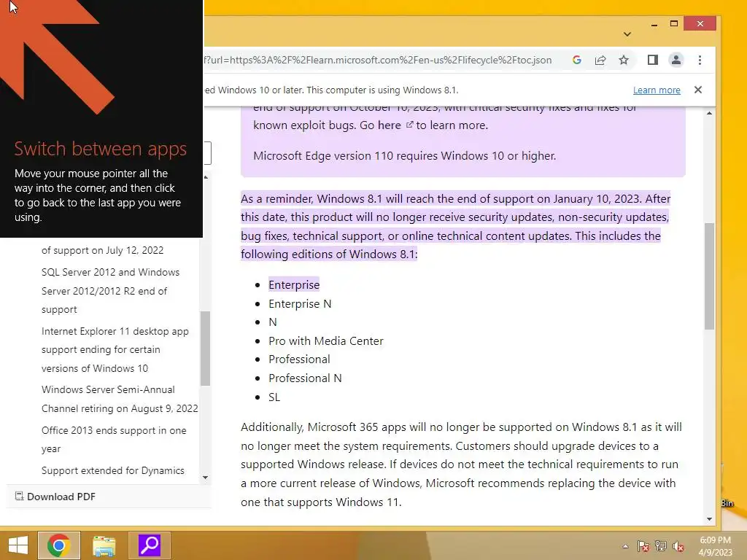Click the 'SL' list item

274,397
